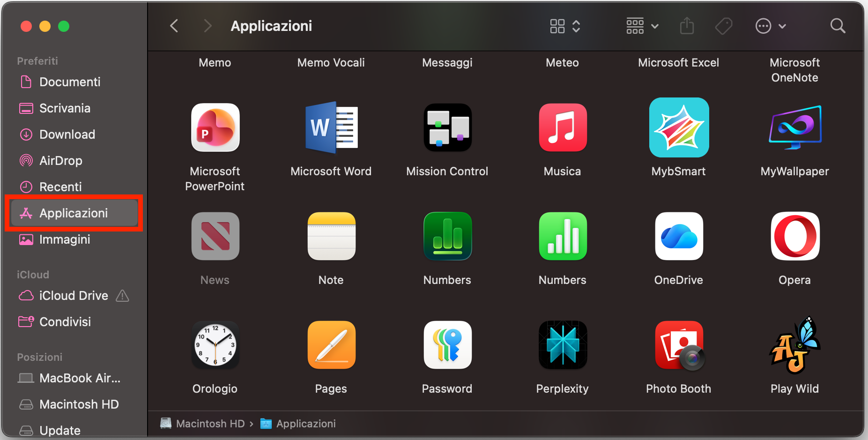Screen dimensions: 868x440
Task: Select the Musica app icon
Action: [x=563, y=127]
